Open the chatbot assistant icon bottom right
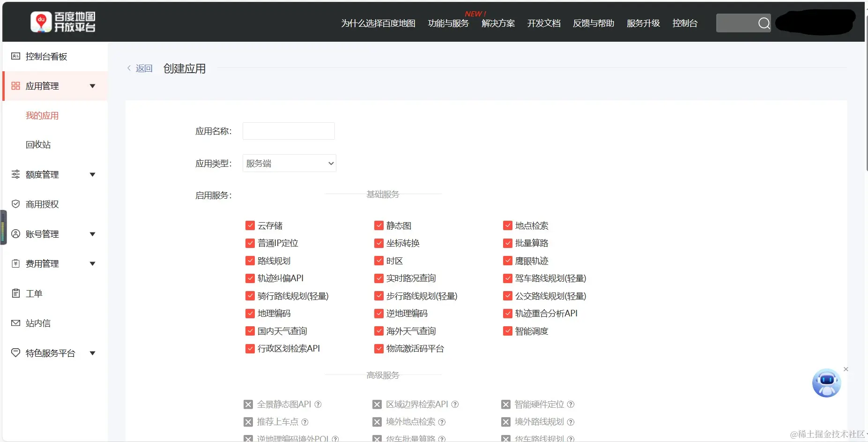The height and width of the screenshot is (442, 868). coord(826,383)
